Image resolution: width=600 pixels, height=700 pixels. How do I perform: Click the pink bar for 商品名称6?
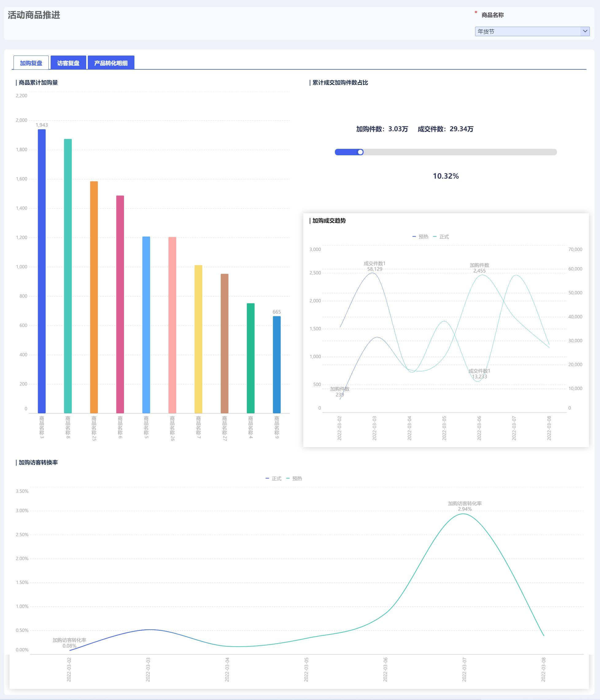point(120,304)
